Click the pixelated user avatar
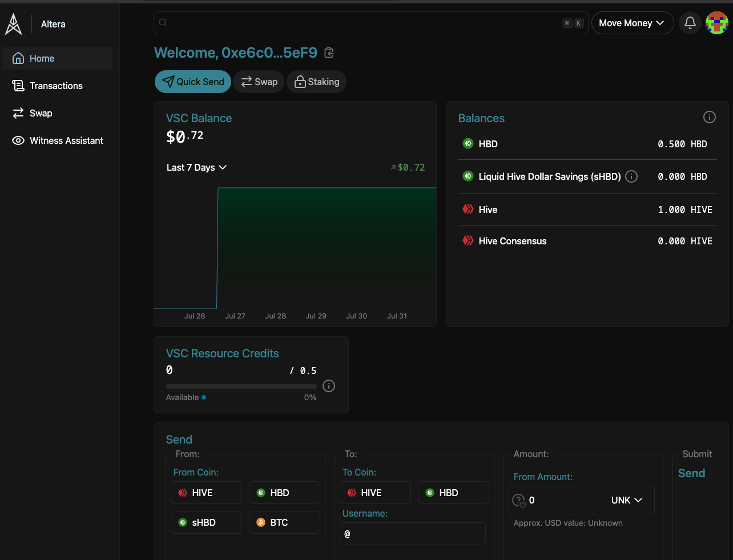Image resolution: width=733 pixels, height=560 pixels. 716,23
